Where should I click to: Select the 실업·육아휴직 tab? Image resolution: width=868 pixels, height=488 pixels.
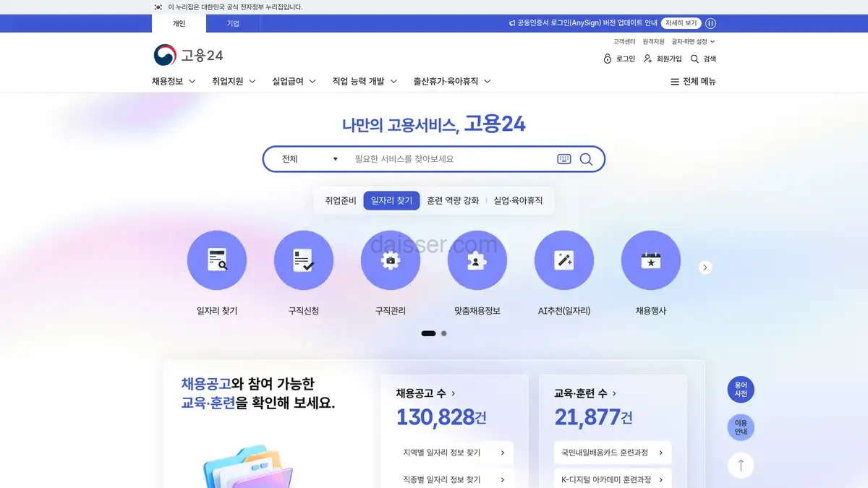[518, 200]
